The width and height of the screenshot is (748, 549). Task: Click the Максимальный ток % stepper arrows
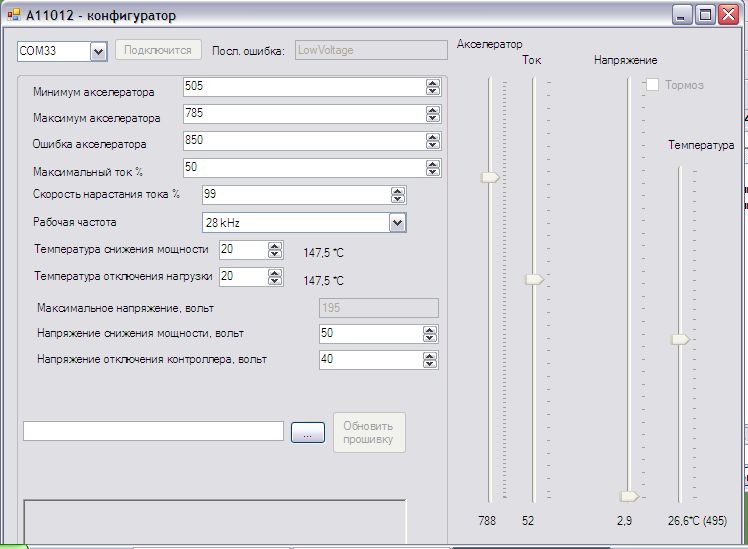432,167
